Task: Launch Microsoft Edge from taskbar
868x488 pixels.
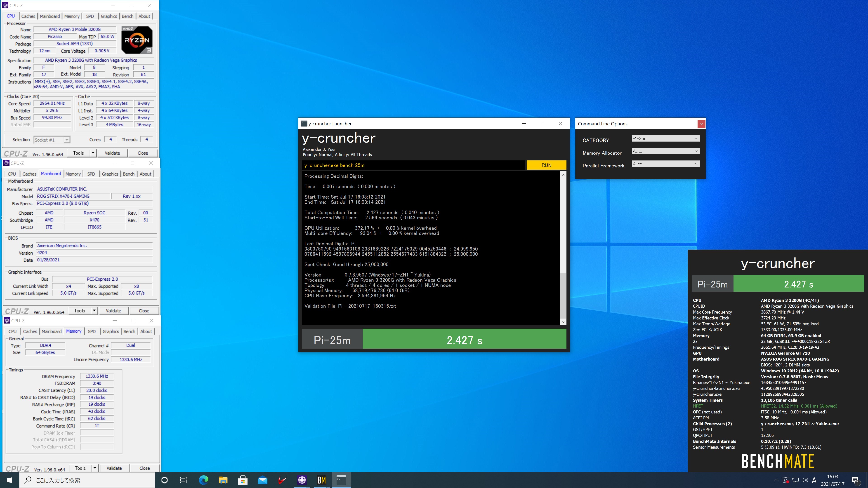Action: 203,480
